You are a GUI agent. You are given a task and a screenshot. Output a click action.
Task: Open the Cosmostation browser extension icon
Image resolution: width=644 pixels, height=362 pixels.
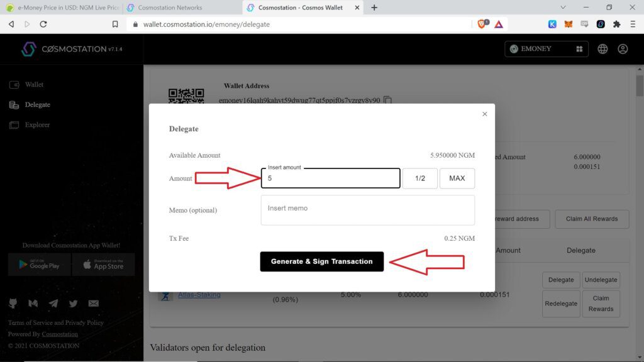pyautogui.click(x=601, y=25)
